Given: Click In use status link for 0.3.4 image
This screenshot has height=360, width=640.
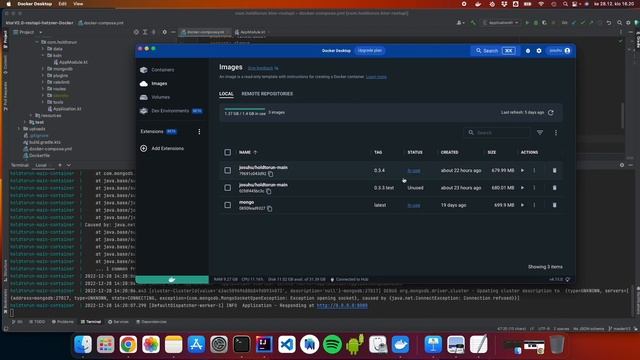Looking at the screenshot, I should tap(414, 171).
